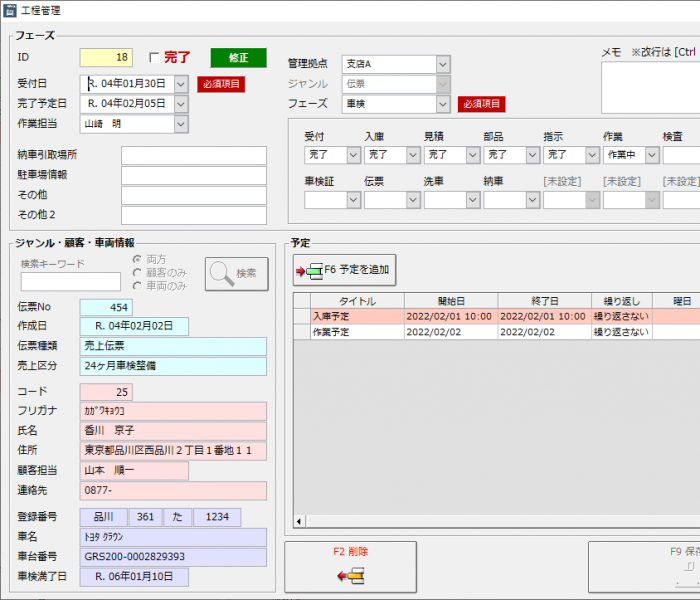
Task: Click the F9 保存 button
Action: click(x=644, y=567)
